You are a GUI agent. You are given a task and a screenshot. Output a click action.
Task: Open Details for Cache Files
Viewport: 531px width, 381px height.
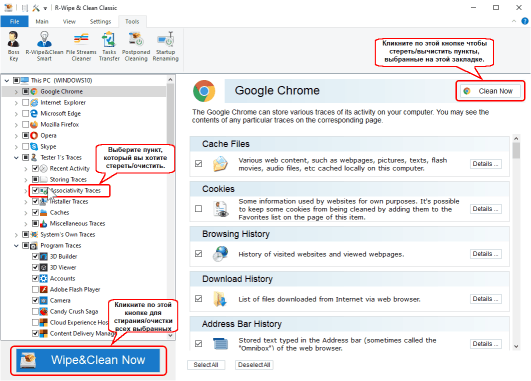click(486, 164)
